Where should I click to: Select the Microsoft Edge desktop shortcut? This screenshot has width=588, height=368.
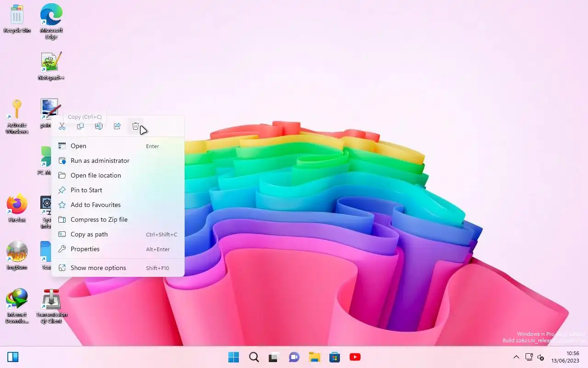pyautogui.click(x=51, y=21)
